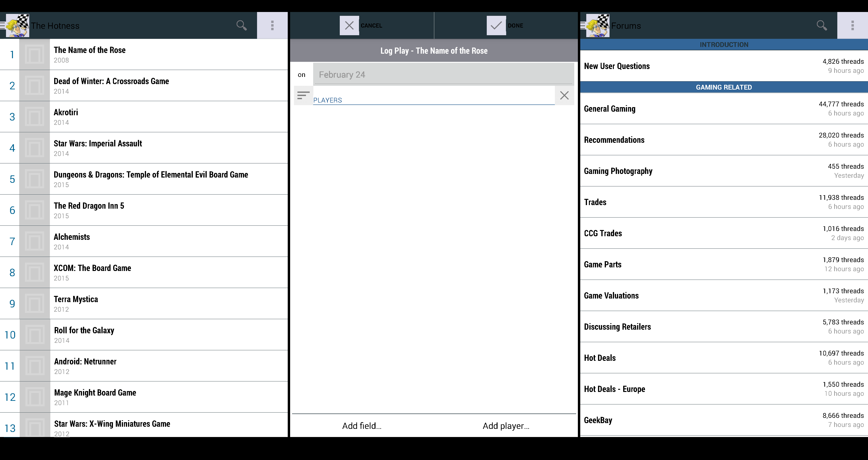This screenshot has height=460, width=868.
Task: Click the cancel X icon in Log Play dialog
Action: click(349, 25)
